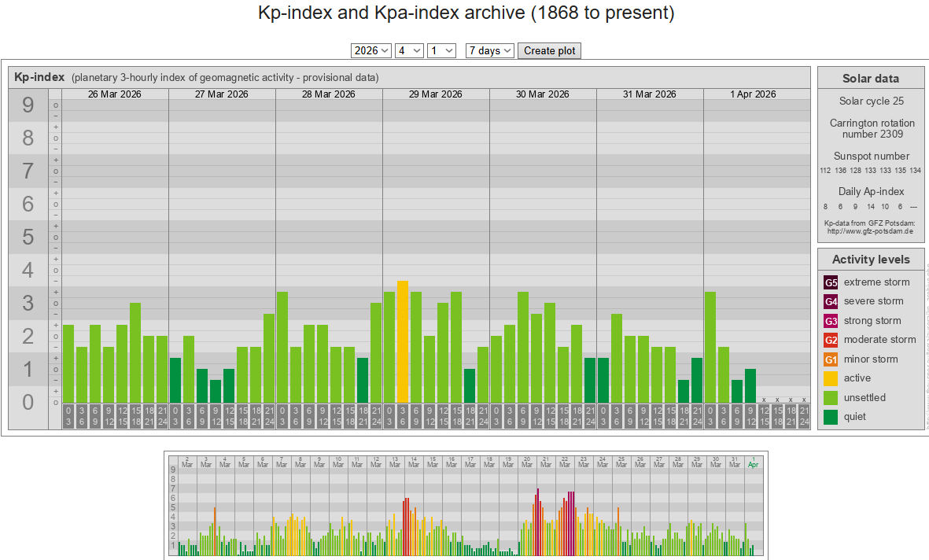The height and width of the screenshot is (560, 929).
Task: Click the light green unsettled legend swatch
Action: 831,398
